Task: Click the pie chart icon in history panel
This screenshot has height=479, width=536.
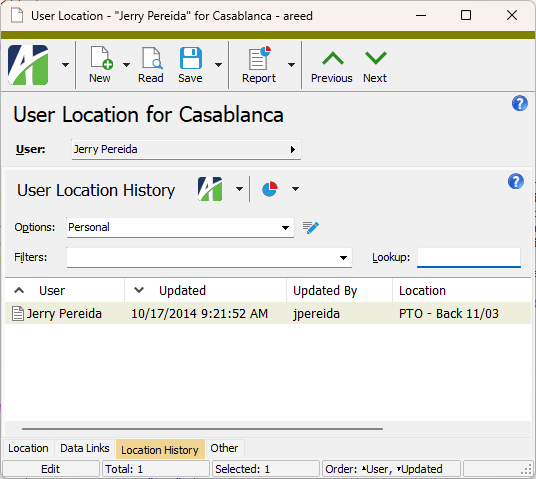Action: (x=270, y=189)
